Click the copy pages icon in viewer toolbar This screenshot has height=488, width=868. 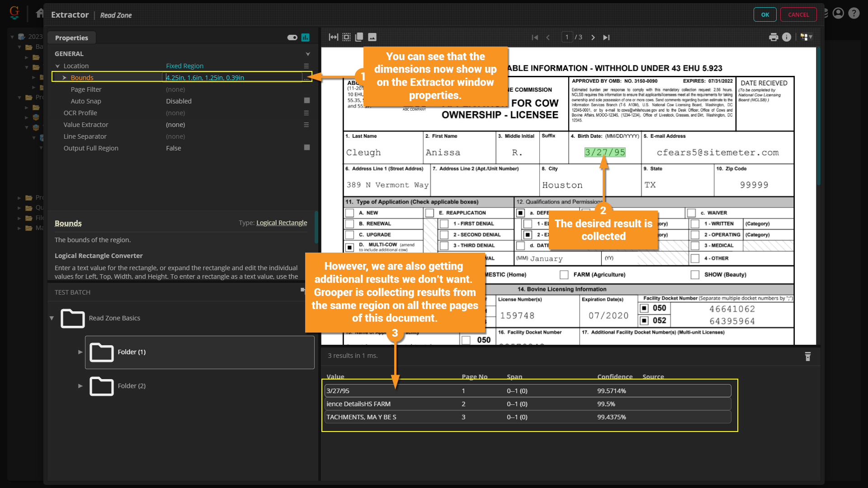point(359,37)
